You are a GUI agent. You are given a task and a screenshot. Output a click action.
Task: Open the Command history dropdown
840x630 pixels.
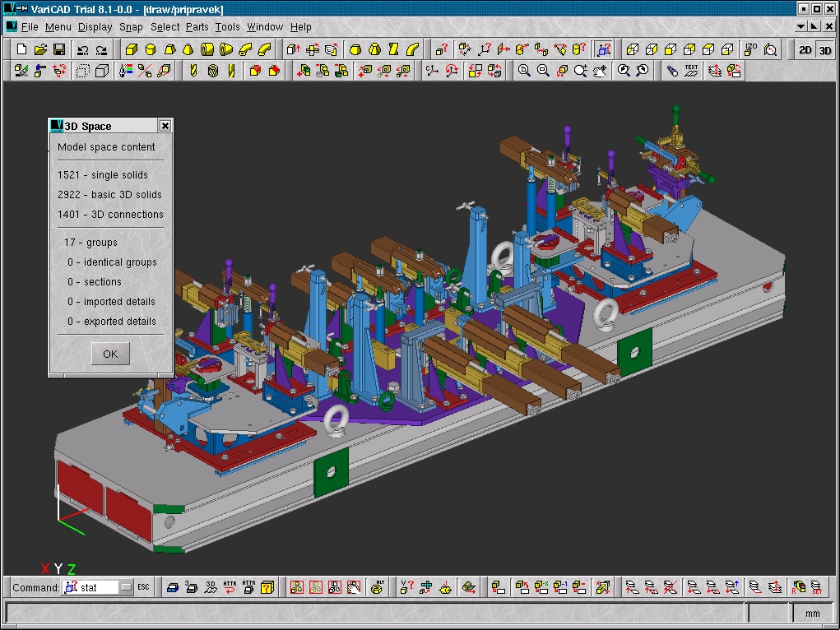pyautogui.click(x=126, y=587)
